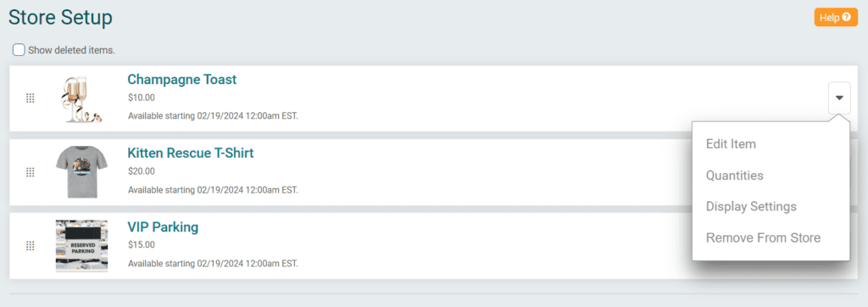
Task: Open the Champagne Toast glasses image
Action: [82, 98]
